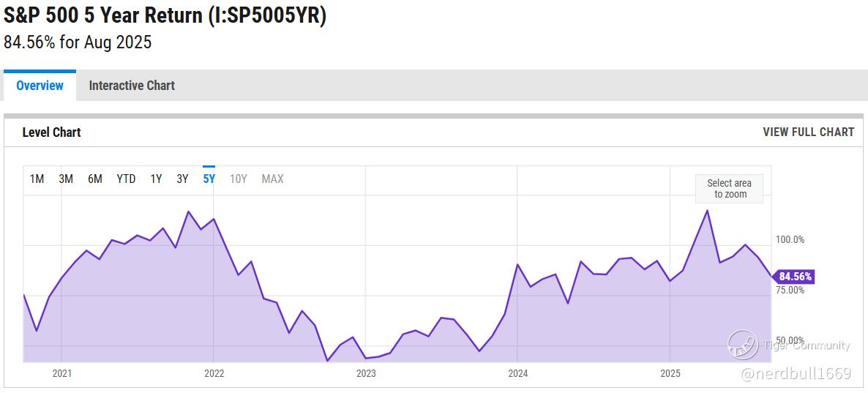Screen dimensions: 868x393
Task: Click the early-2025 peak on the chart line
Action: [707, 210]
